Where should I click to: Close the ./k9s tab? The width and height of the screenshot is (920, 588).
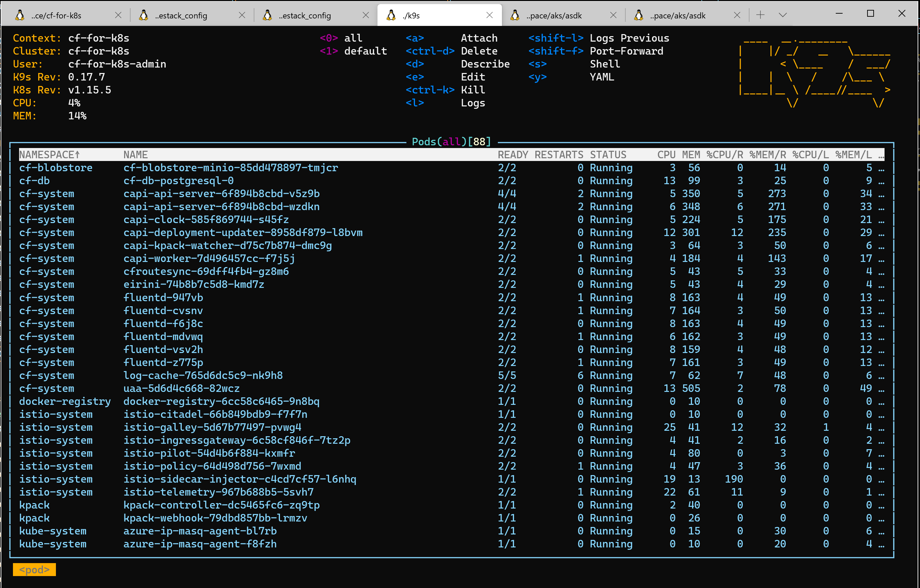click(489, 15)
